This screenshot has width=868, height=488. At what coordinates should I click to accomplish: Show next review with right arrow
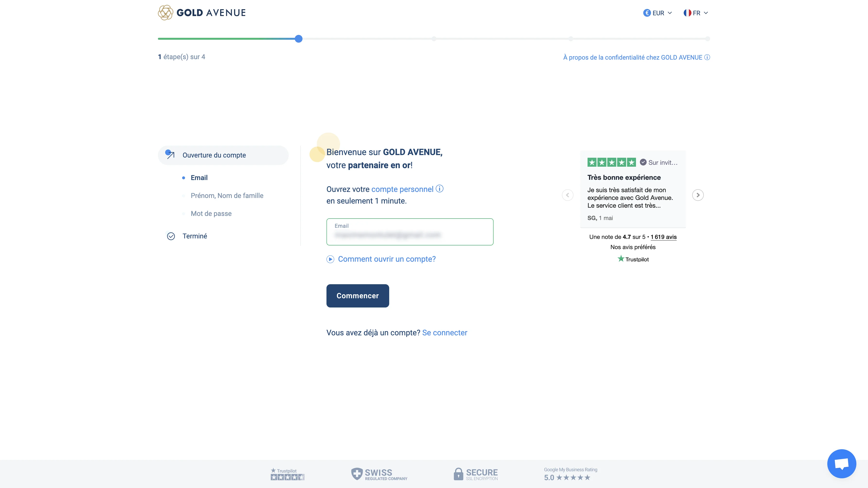click(x=698, y=195)
